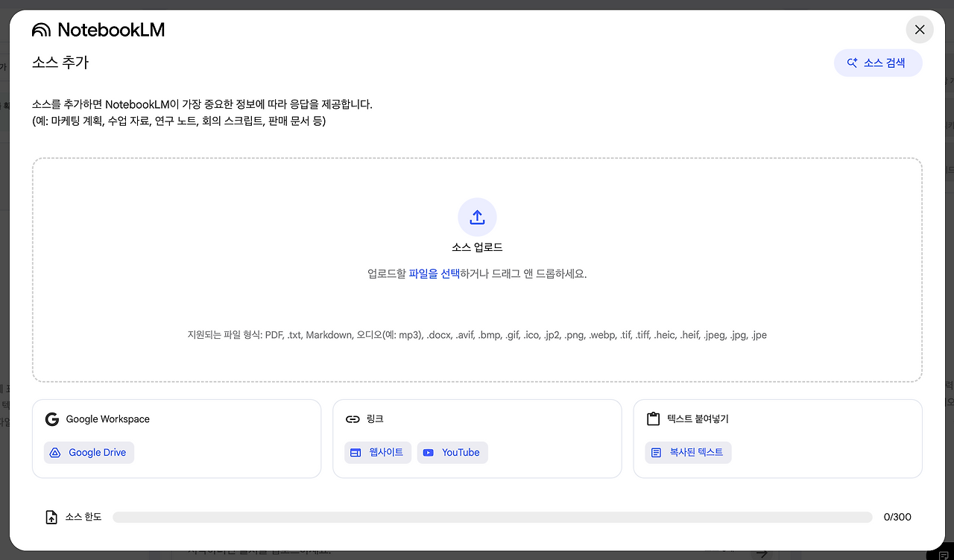Add a 웹사이트 URL source
The image size is (954, 560).
point(378,452)
